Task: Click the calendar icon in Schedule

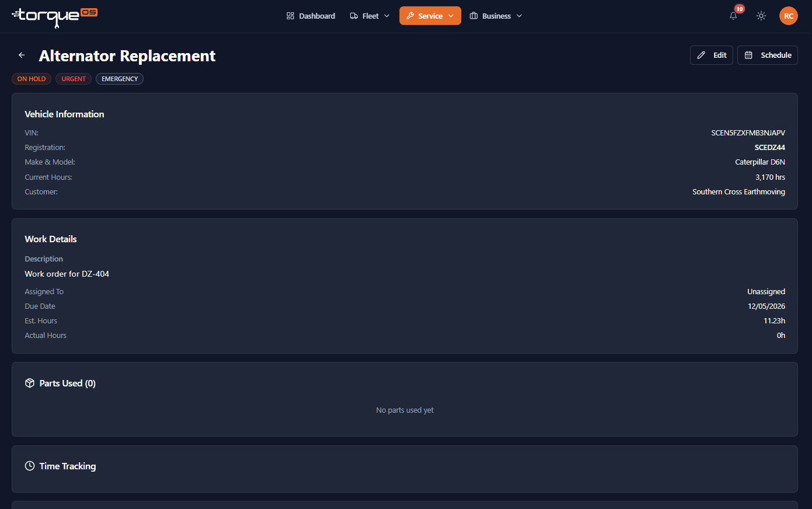Action: [x=748, y=55]
